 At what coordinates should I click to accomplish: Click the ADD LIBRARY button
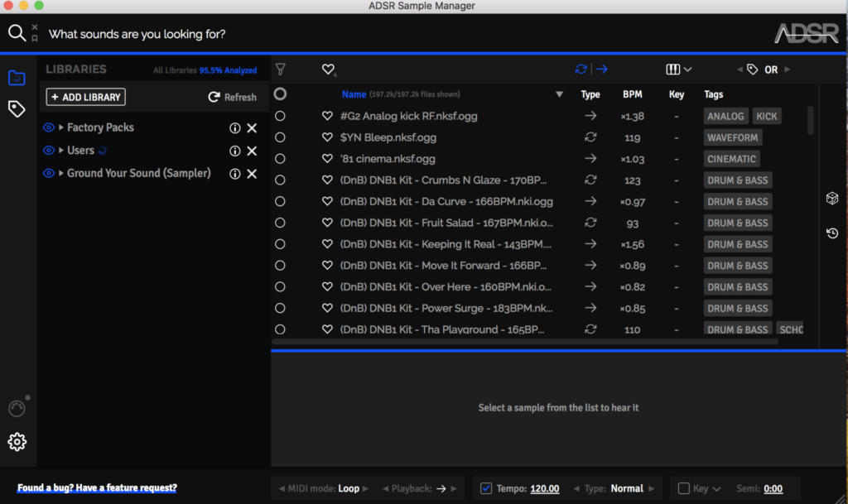85,97
